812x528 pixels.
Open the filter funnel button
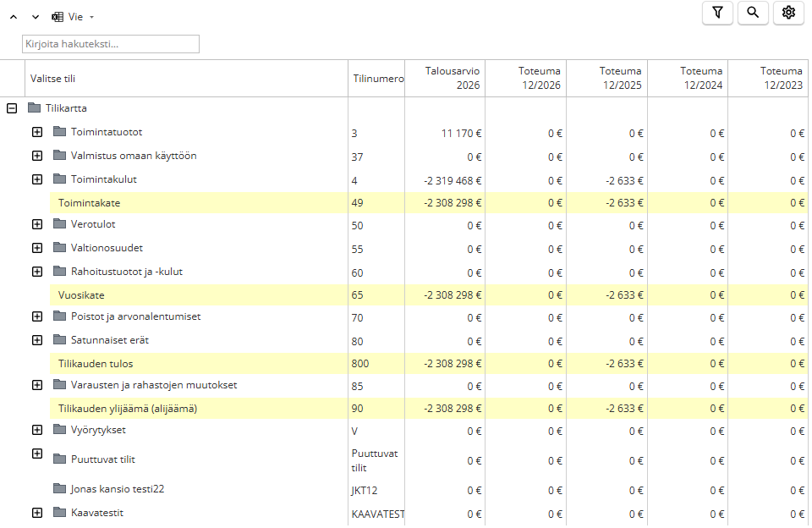click(717, 13)
